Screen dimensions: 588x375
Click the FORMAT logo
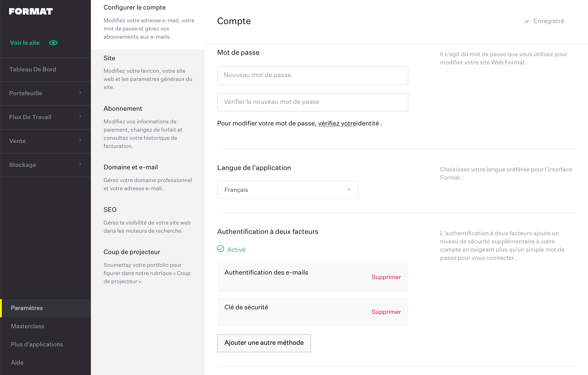[x=31, y=12]
